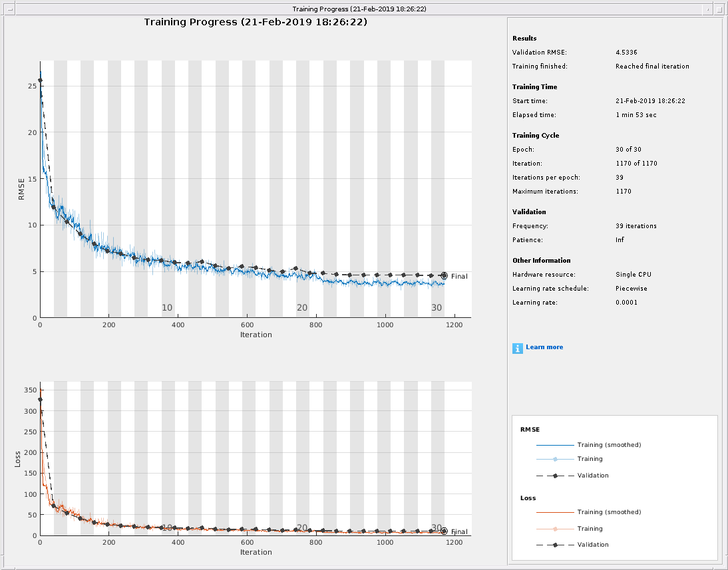Click the first validation point on Loss plot

pyautogui.click(x=40, y=400)
